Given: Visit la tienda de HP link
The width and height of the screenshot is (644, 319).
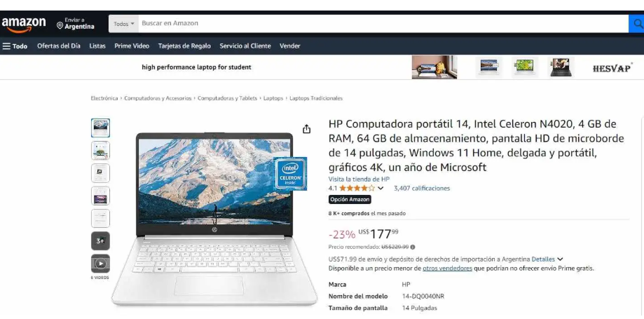Looking at the screenshot, I should click(x=359, y=179).
